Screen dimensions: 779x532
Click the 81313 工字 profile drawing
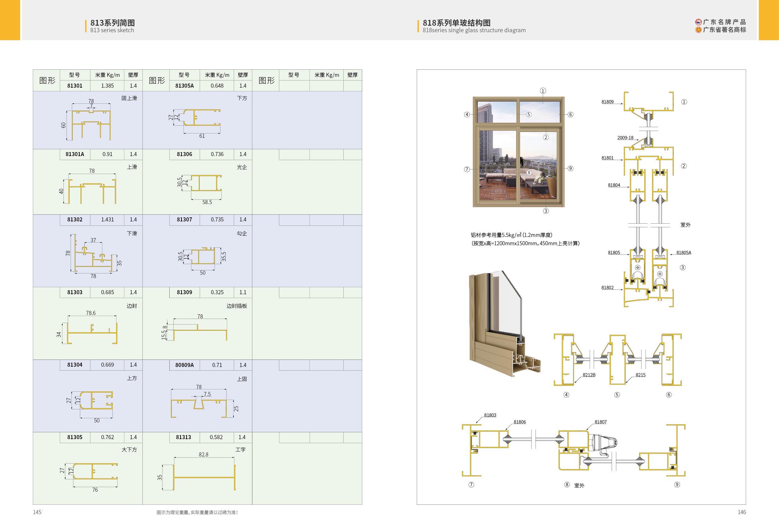pos(204,478)
